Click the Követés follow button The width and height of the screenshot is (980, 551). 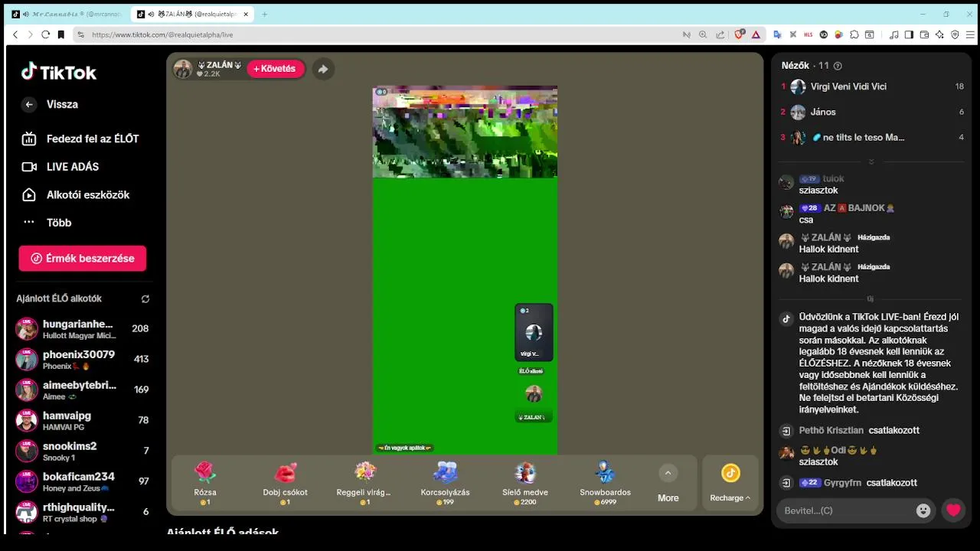275,69
